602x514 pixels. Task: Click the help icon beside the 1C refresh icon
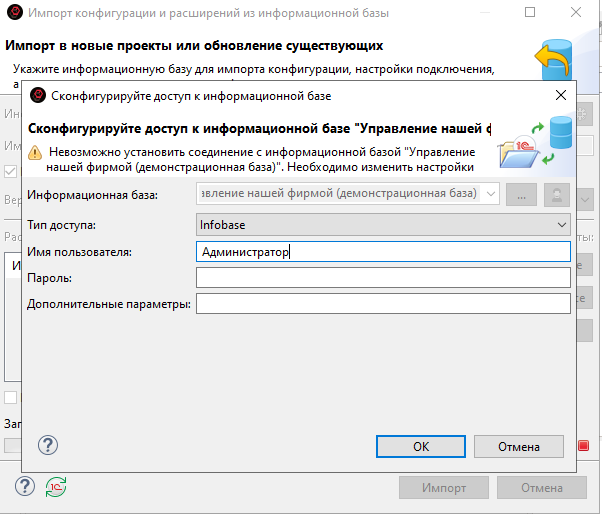pos(26,486)
